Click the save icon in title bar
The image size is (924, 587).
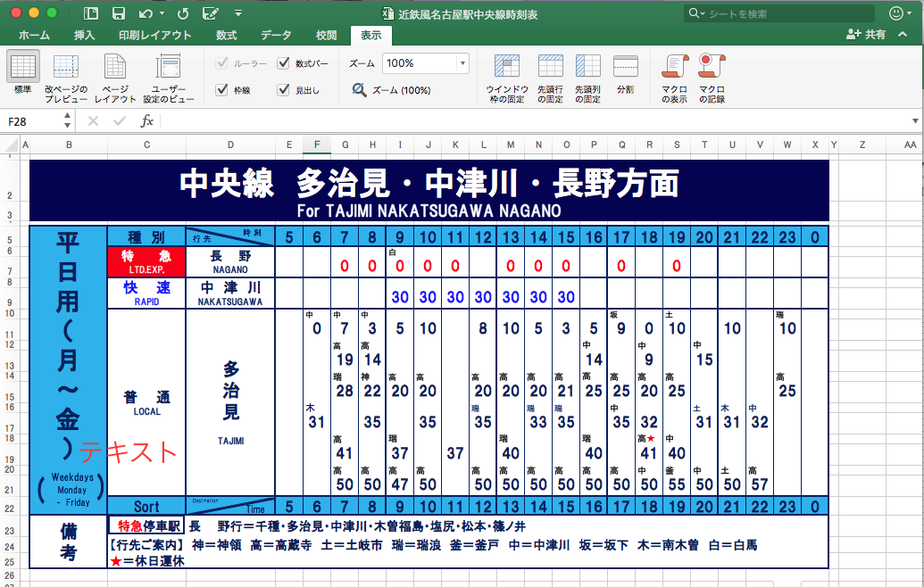coord(119,13)
